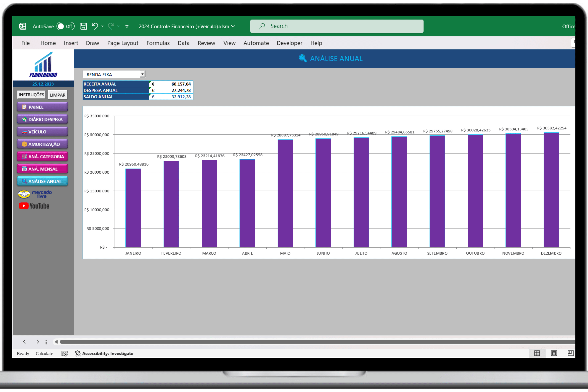Click the LIMPAR button
Screen dimensions: 588x392
(58, 95)
